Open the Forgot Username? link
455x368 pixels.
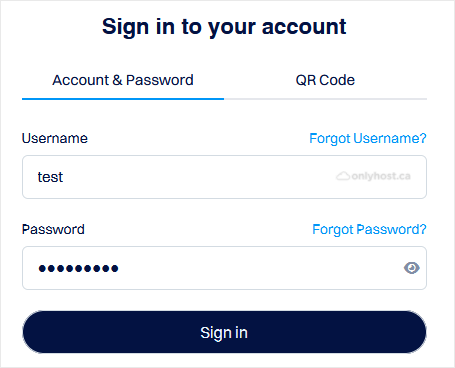pyautogui.click(x=368, y=138)
